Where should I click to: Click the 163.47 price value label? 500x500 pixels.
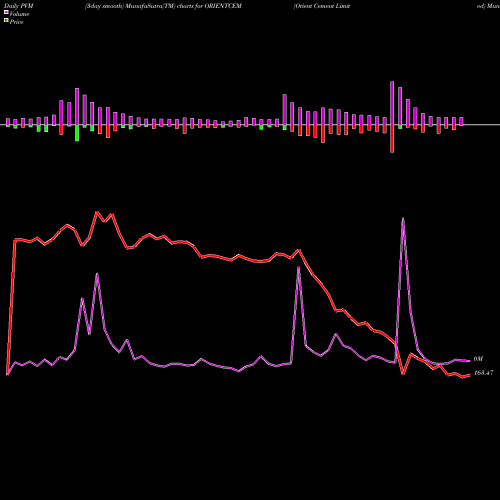tap(483, 373)
